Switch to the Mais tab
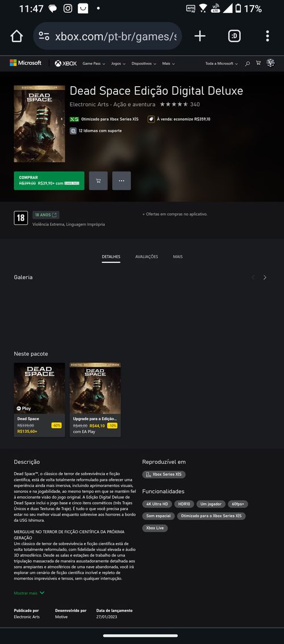 (178, 257)
